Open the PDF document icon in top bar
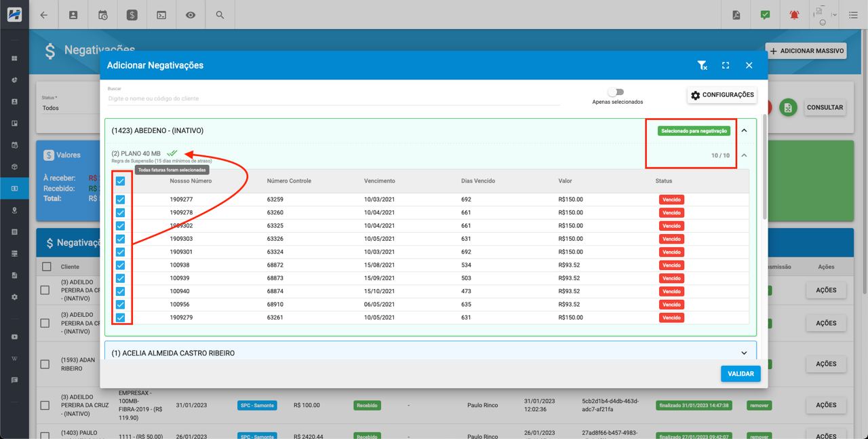This screenshot has width=868, height=439. 736,15
